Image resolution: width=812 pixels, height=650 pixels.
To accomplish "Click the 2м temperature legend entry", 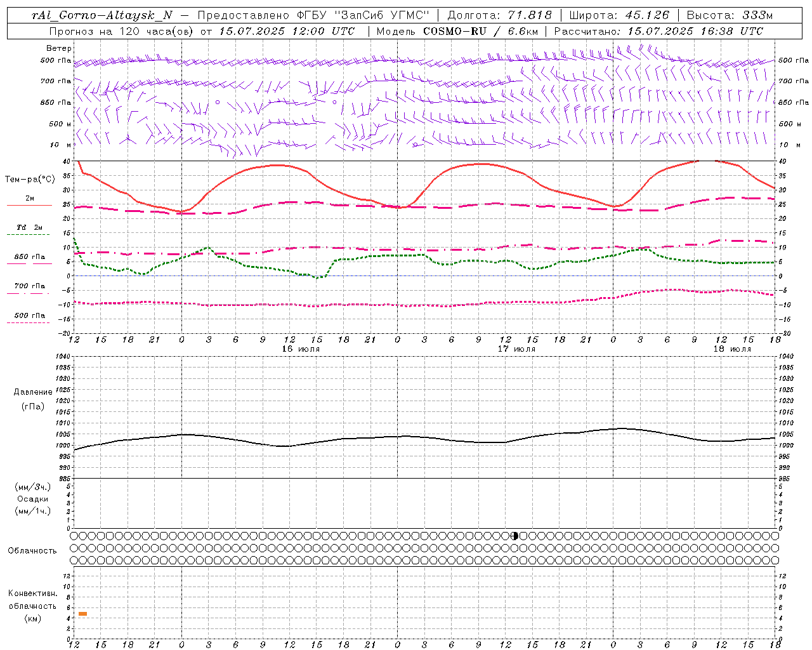I will pos(30,198).
